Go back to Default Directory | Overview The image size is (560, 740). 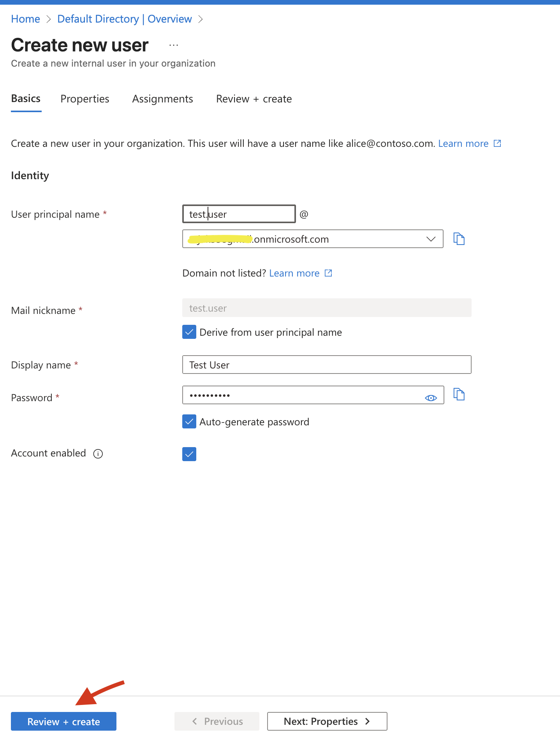(x=125, y=19)
